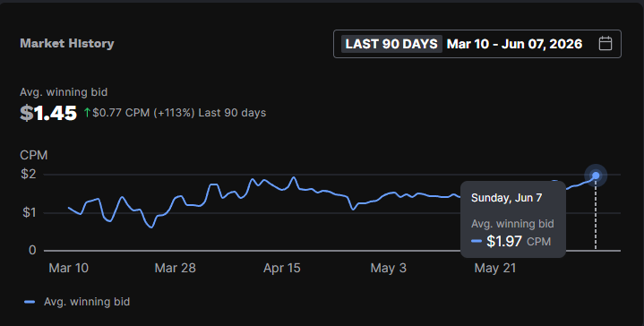
Task: Click the Mar 28 axis label
Action: pyautogui.click(x=175, y=268)
